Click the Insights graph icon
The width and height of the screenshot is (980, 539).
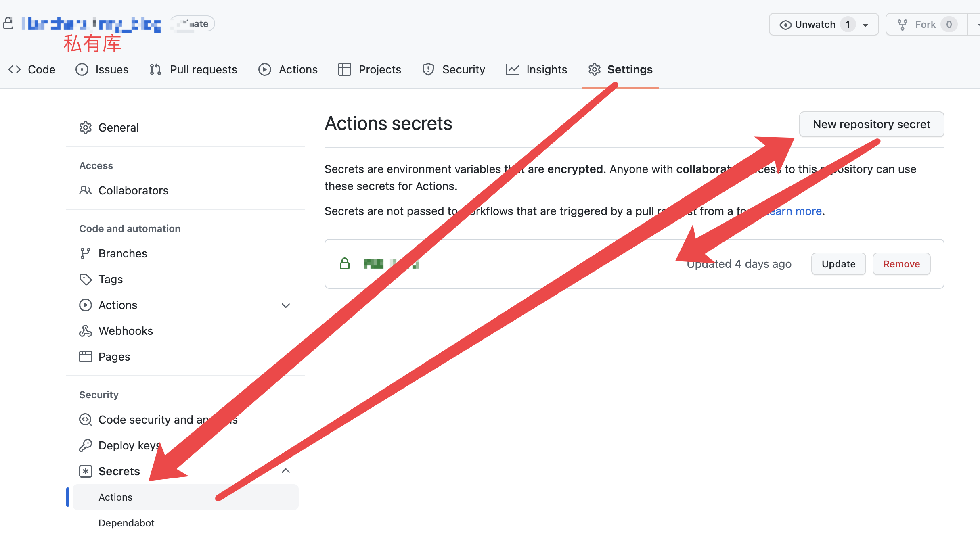tap(512, 69)
